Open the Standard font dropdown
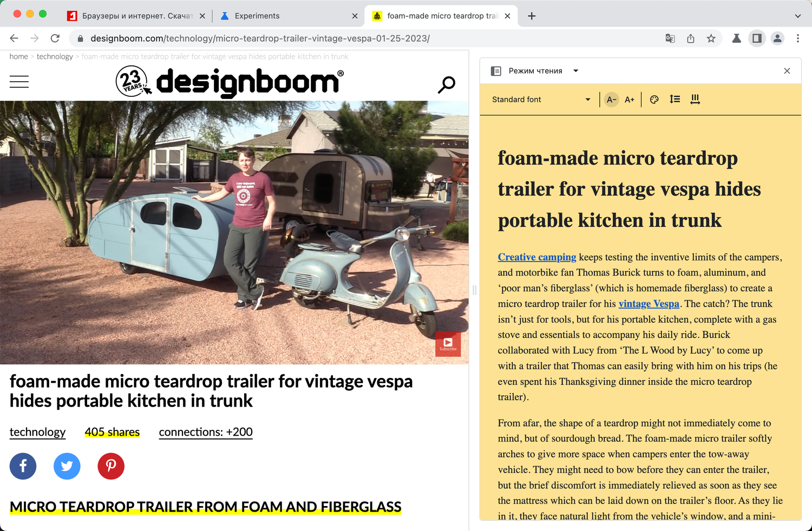Viewport: 812px width, 531px height. [541, 100]
